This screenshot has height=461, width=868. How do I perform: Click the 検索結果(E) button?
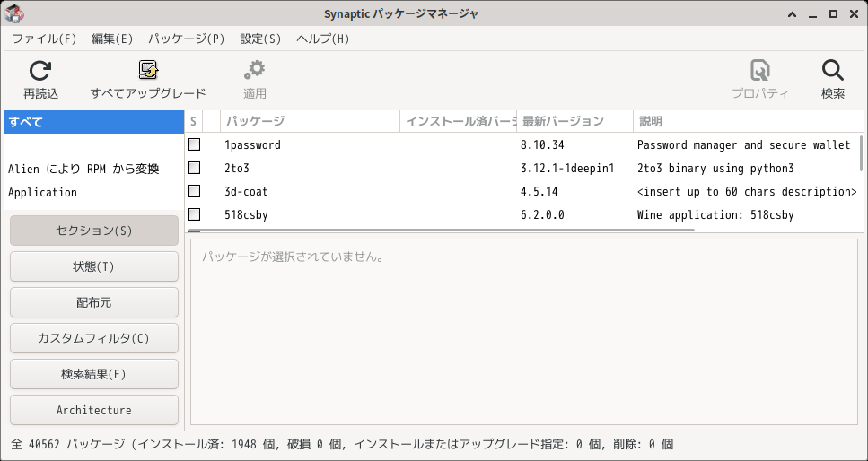(94, 374)
